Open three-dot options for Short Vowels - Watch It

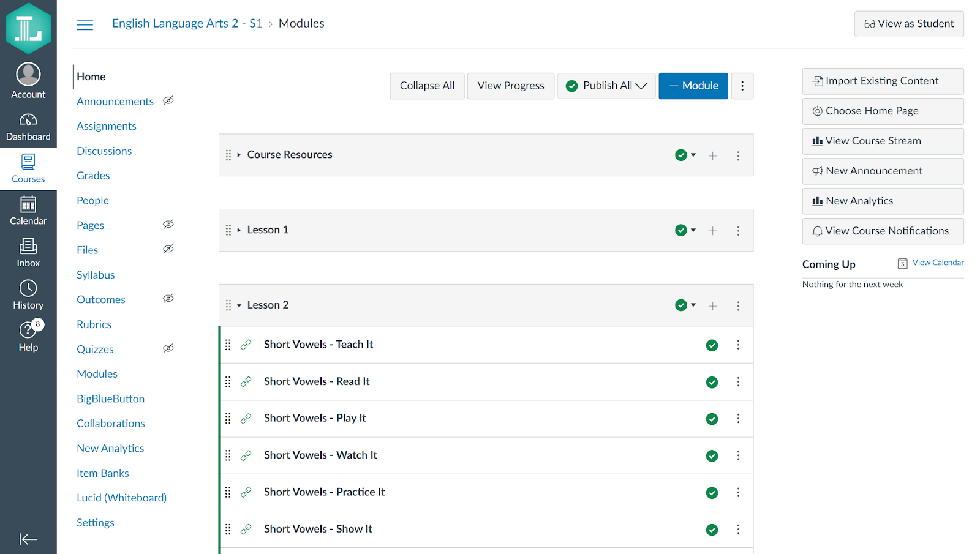[x=738, y=455]
